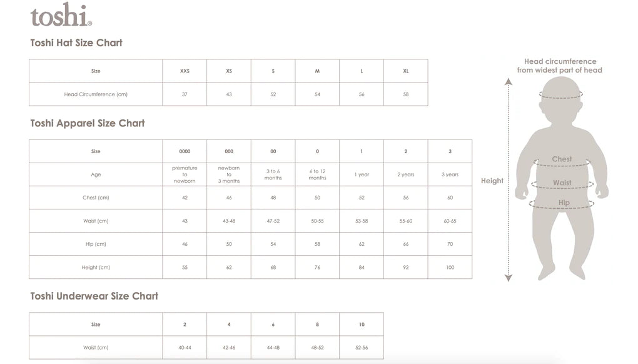Screen dimensions: 638x364
Task: Select the Toshi Underwear Size Chart heading
Action: tap(94, 296)
